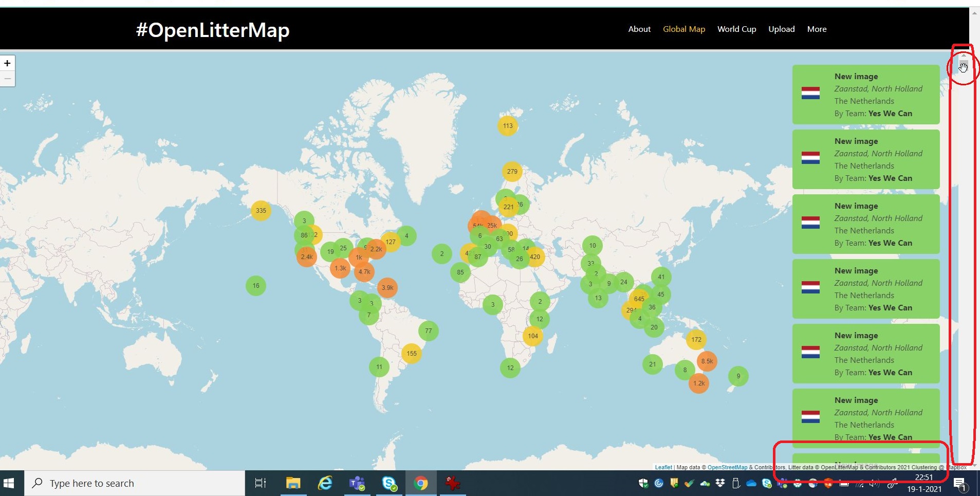Screen dimensions: 980x496
Task: Open the 77 cluster in Brazil
Action: [x=429, y=331]
